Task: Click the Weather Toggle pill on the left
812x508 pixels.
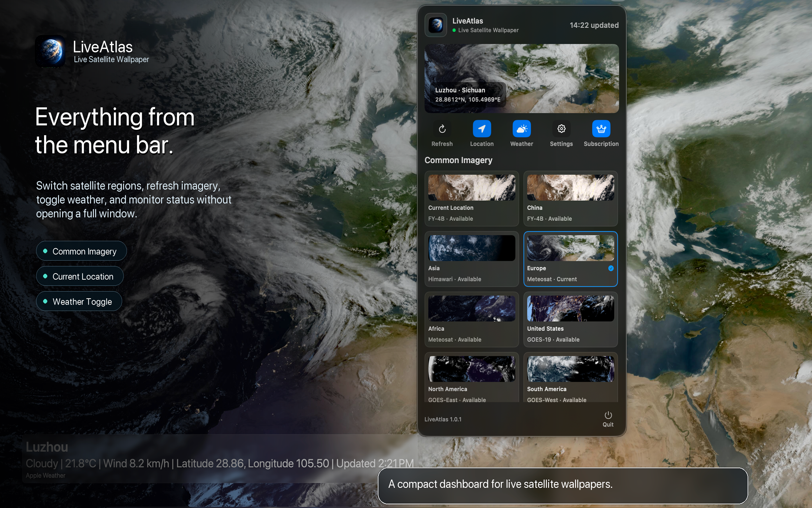Action: [79, 301]
